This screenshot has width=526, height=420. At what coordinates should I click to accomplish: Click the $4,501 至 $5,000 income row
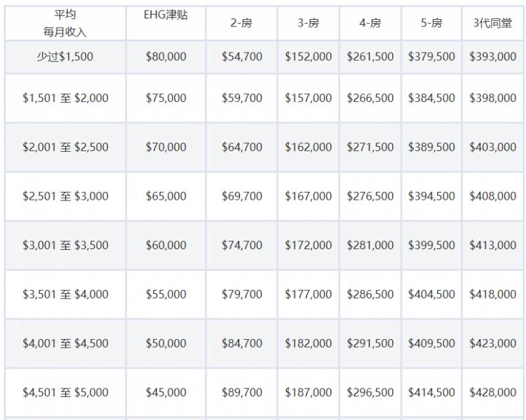pyautogui.click(x=65, y=392)
